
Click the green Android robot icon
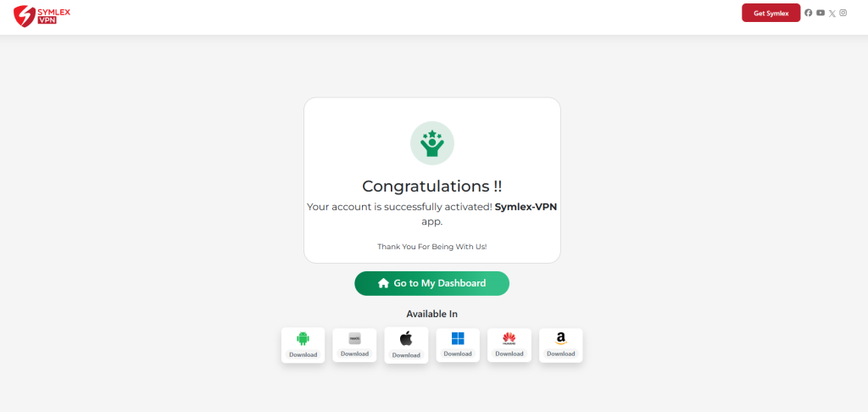[303, 338]
